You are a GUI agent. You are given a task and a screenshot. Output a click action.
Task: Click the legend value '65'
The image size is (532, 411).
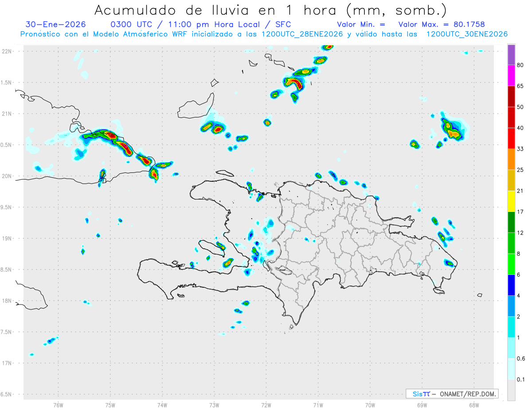[x=520, y=86]
